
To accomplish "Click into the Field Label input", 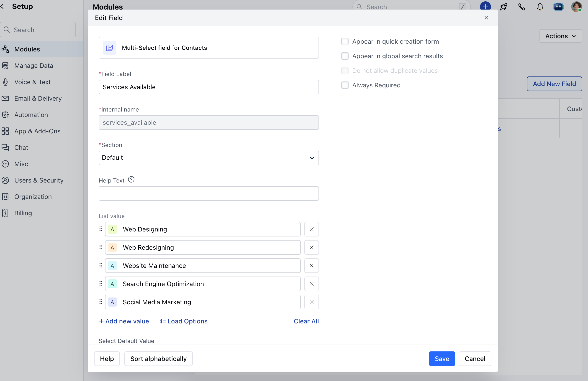I will [208, 87].
